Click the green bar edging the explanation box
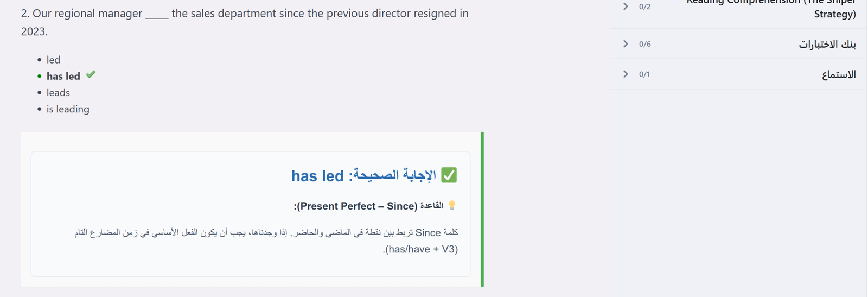This screenshot has height=297, width=868. 482,209
